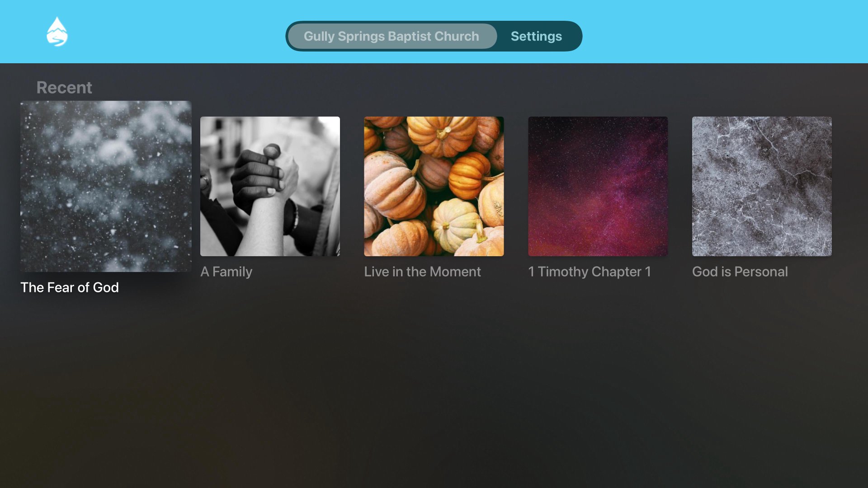The height and width of the screenshot is (488, 868).
Task: Click the Live in the Moment title
Action: point(423,272)
